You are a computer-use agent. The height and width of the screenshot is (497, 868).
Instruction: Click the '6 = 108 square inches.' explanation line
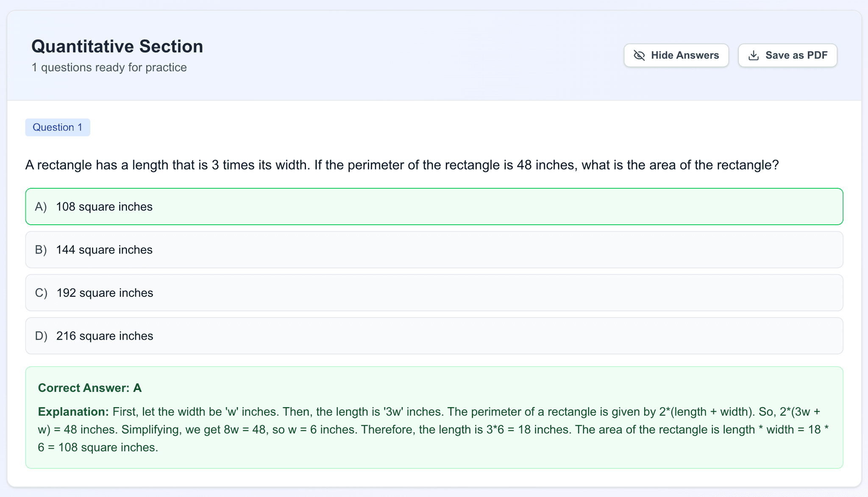coord(98,447)
